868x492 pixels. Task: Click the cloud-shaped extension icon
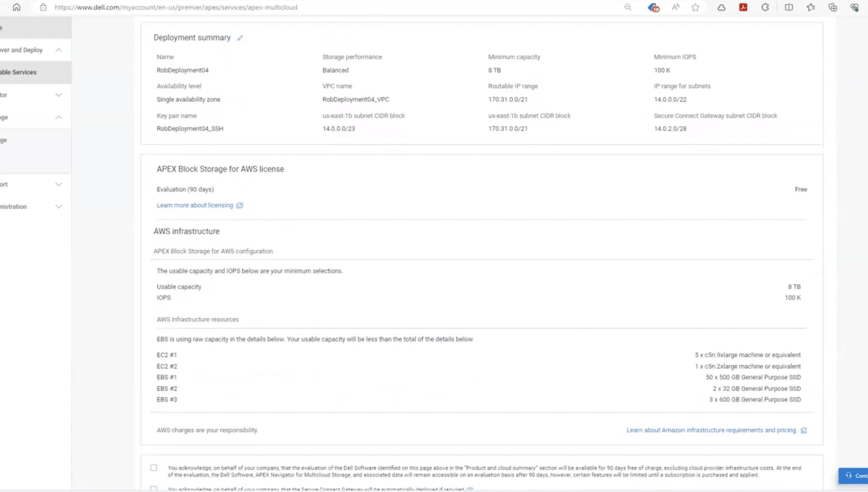coord(721,7)
